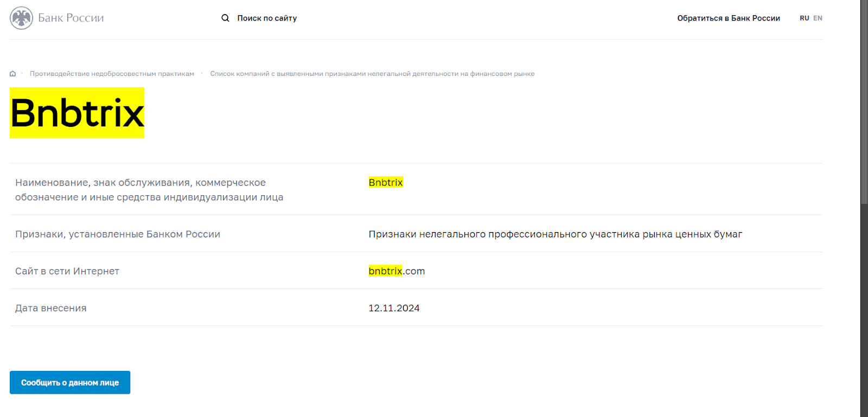Viewport: 868px width, 417px height.
Task: Click the date 12.11.2024
Action: pos(394,308)
